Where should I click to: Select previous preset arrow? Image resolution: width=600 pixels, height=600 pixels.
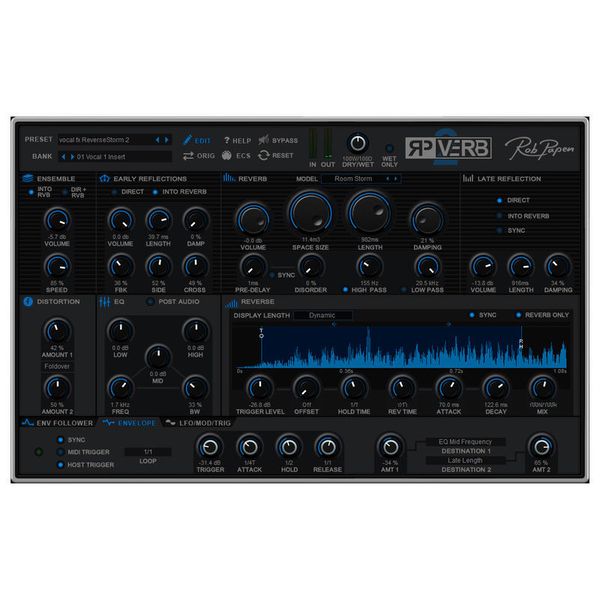157,140
